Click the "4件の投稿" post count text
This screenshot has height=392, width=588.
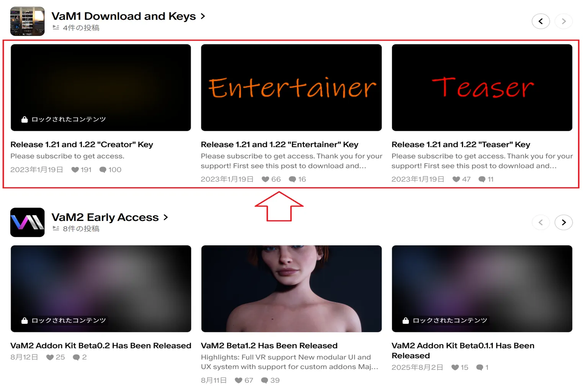(x=81, y=28)
